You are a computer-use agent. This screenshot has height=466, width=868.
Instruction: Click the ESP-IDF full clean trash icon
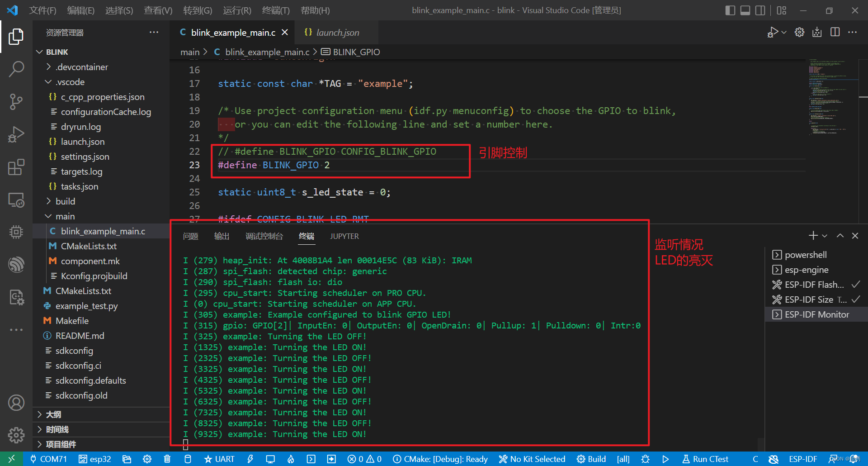click(x=167, y=459)
